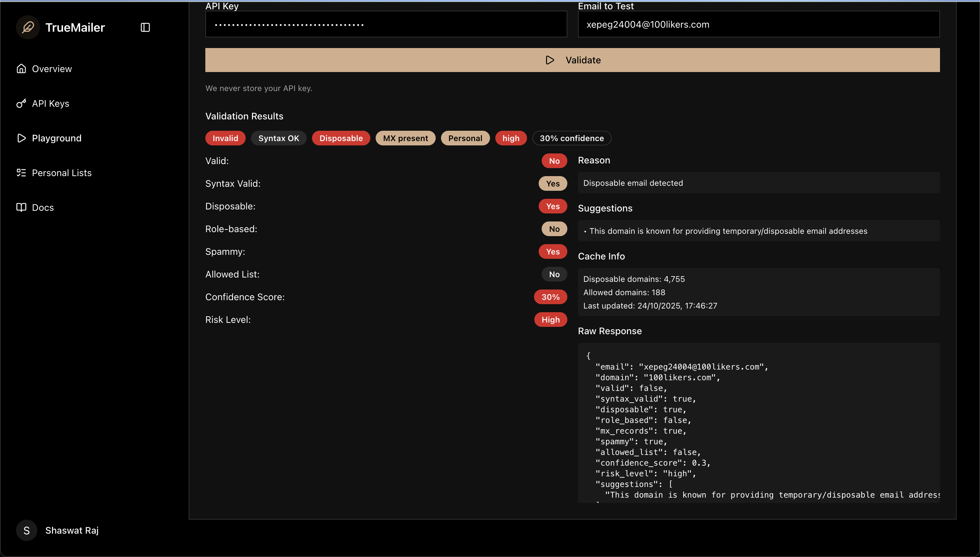The image size is (980, 557).
Task: Open Shaswat Raj profile menu
Action: click(72, 530)
